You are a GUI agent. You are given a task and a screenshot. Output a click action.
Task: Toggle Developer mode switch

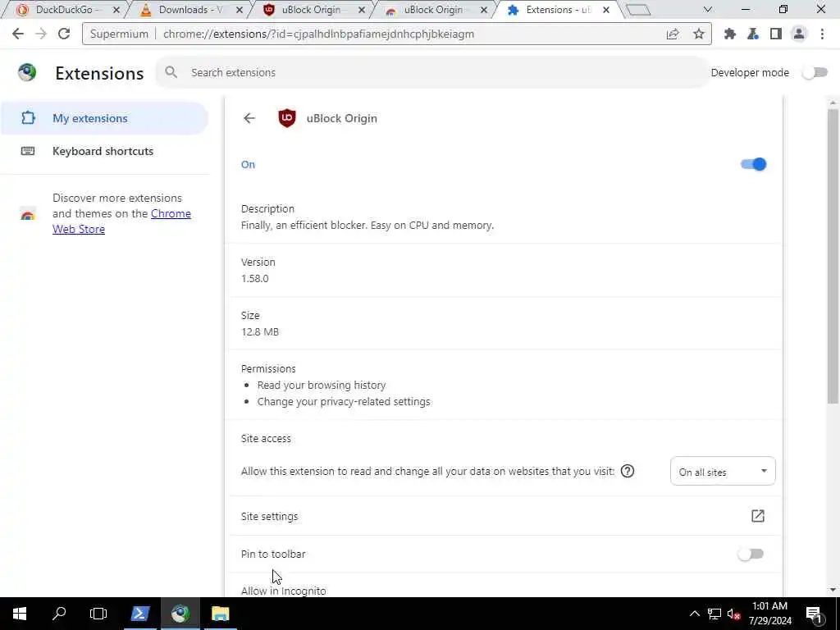coord(815,72)
